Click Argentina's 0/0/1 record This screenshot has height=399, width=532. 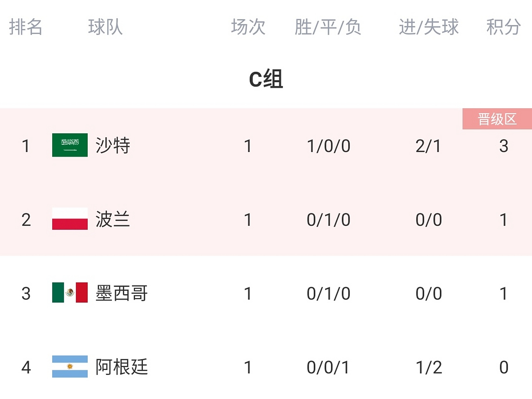tap(328, 367)
